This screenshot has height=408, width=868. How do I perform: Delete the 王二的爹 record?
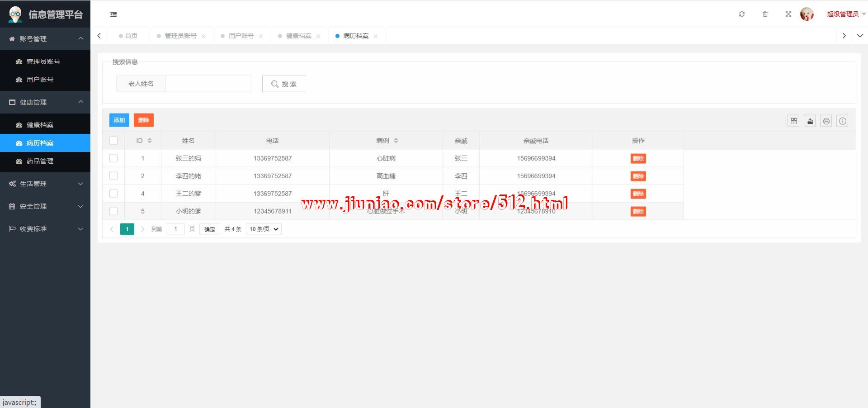click(x=638, y=194)
